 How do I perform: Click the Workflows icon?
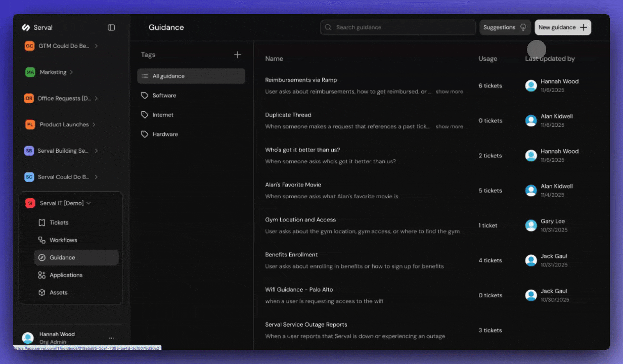coord(42,240)
